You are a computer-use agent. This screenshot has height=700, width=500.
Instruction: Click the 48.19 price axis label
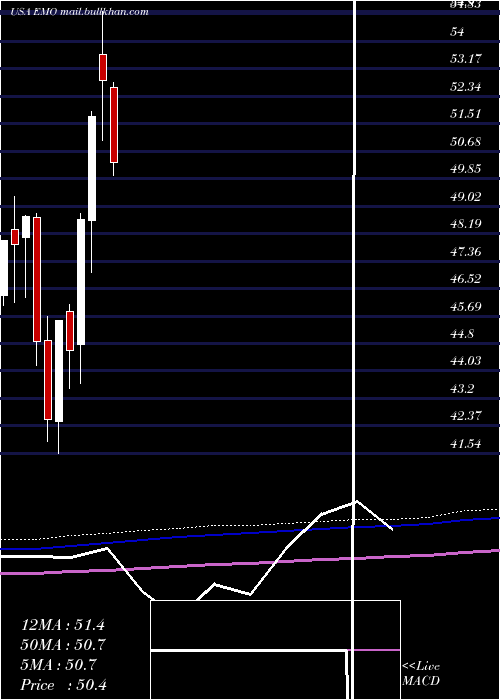[x=466, y=224]
